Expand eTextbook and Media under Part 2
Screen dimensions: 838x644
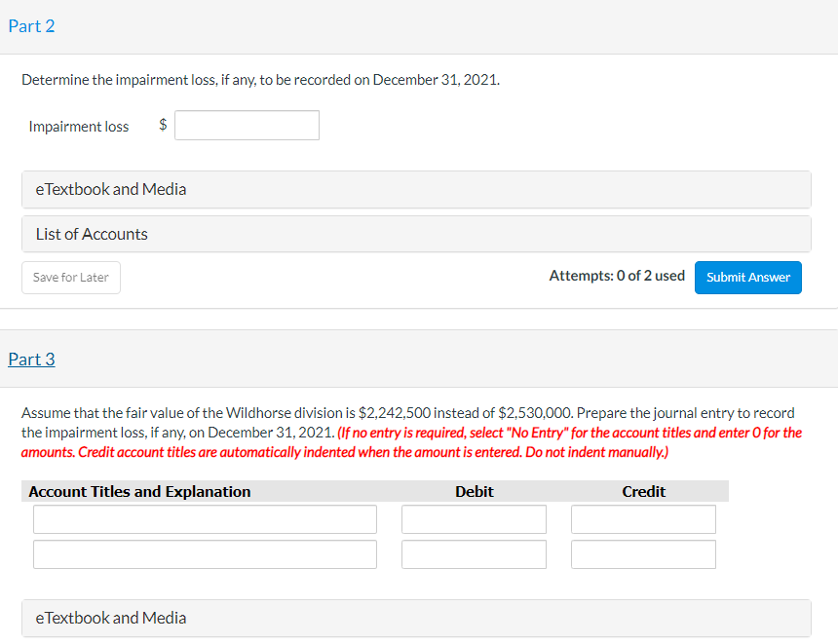[x=416, y=190]
